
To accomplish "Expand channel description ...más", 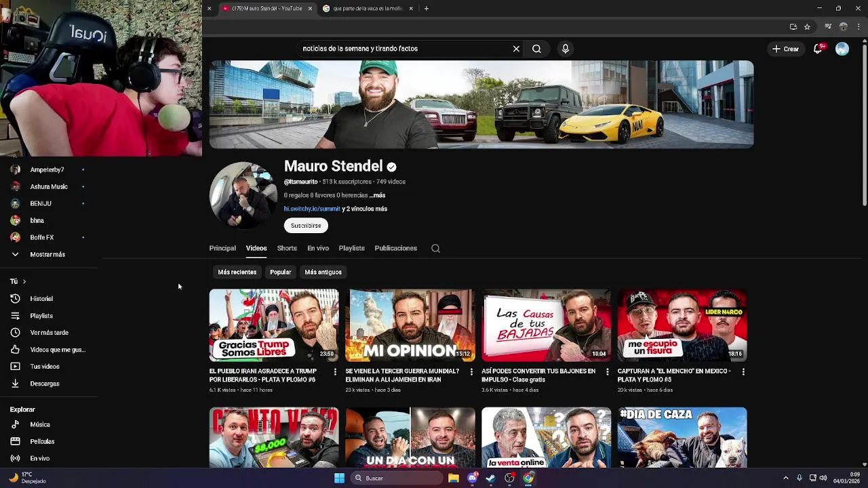I will pyautogui.click(x=378, y=195).
